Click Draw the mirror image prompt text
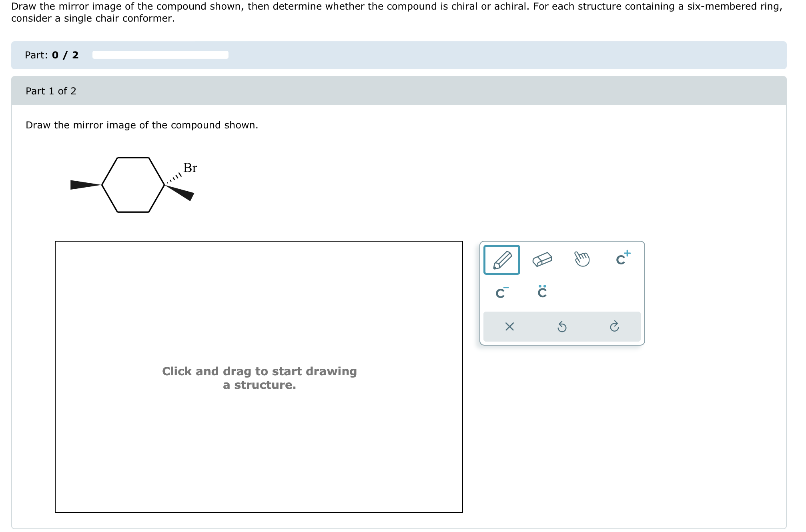The width and height of the screenshot is (806, 532). click(142, 125)
